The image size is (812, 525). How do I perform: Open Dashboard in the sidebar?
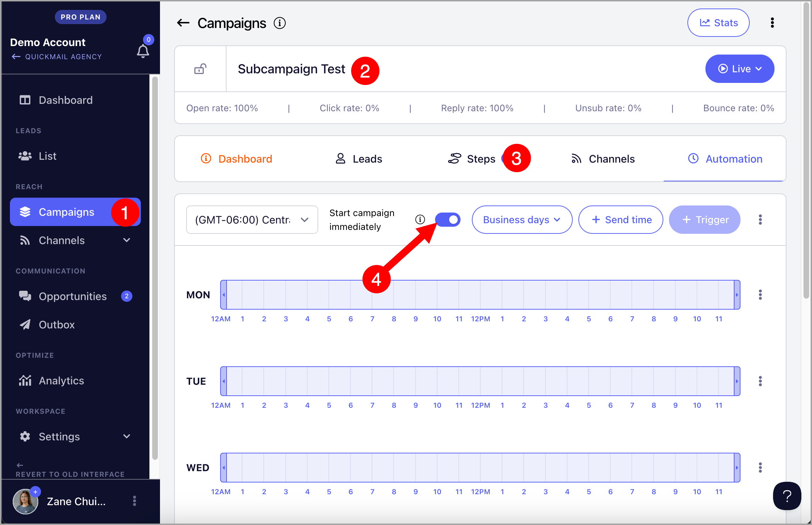coord(75,100)
